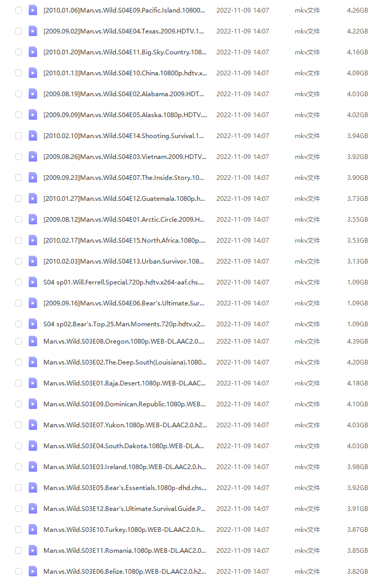The width and height of the screenshot is (392, 580).
Task: Click video icon of sp02 Top 25 Man Moments
Action: [x=33, y=324]
